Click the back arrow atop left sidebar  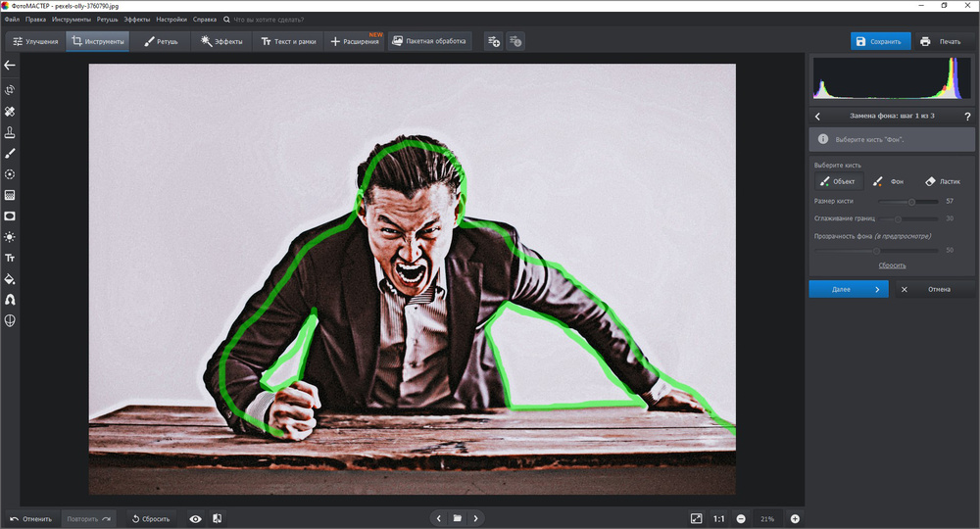pos(10,66)
